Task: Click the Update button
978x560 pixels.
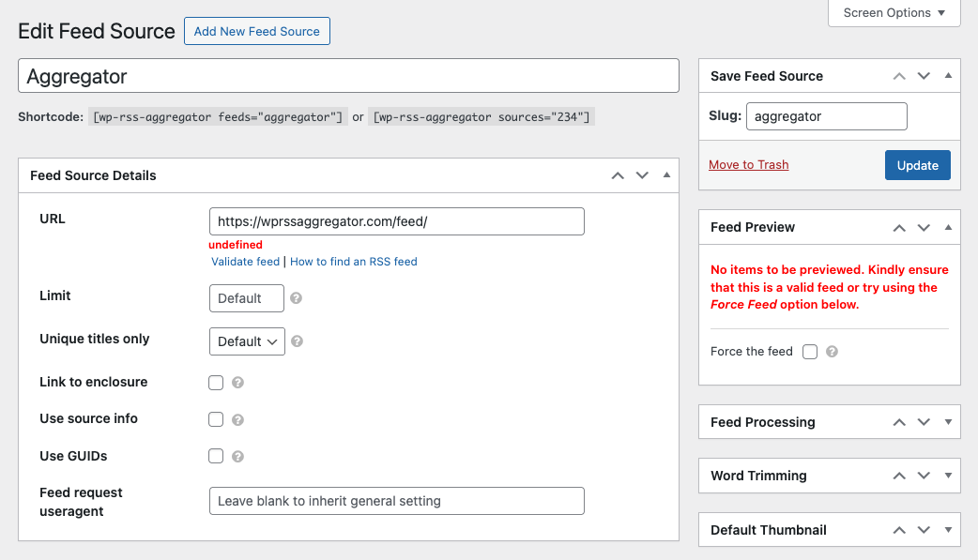Action: pyautogui.click(x=917, y=165)
